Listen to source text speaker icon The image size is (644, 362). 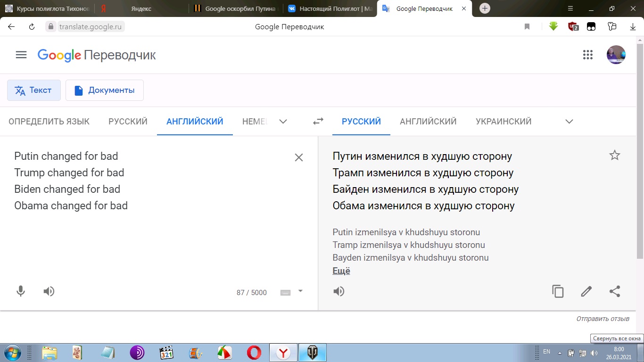pyautogui.click(x=49, y=291)
